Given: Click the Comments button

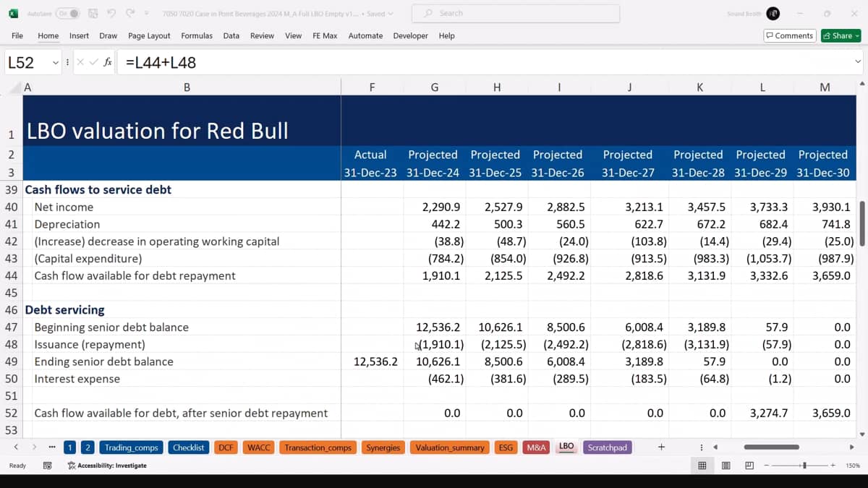Looking at the screenshot, I should (x=790, y=35).
